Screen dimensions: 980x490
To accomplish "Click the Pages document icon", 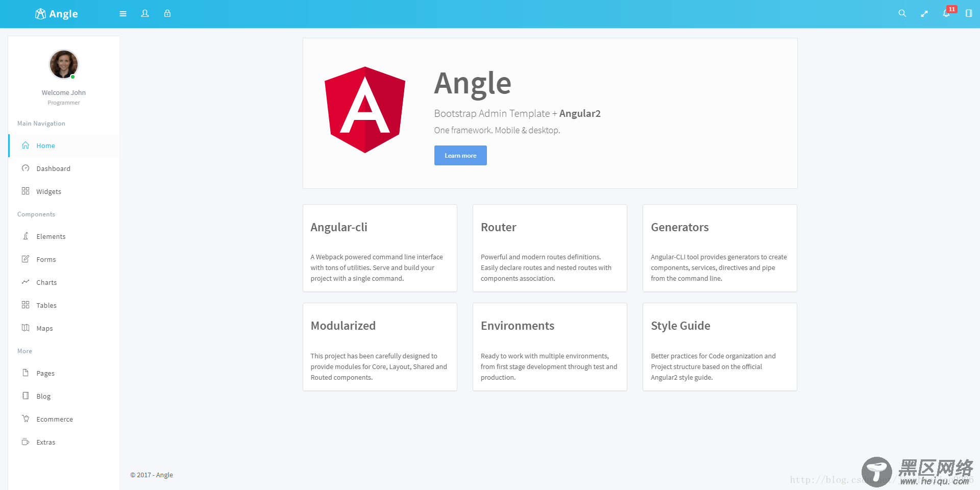I will coord(26,373).
